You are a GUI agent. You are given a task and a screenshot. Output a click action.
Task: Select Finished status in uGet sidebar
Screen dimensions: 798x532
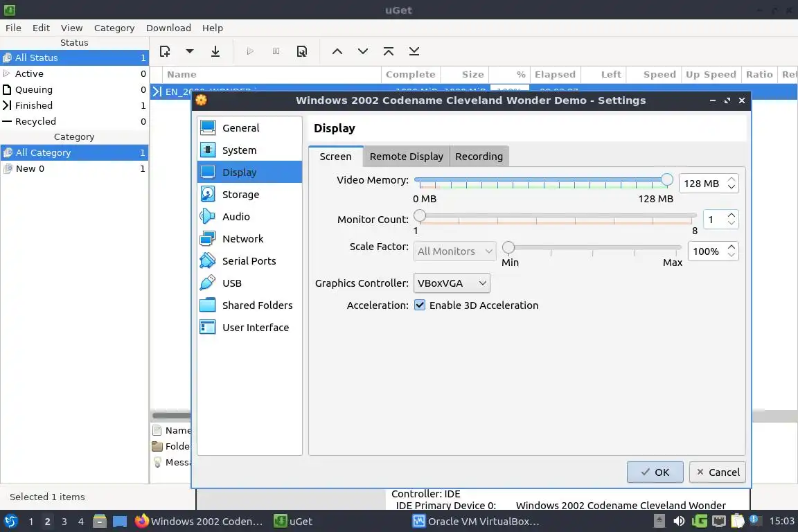(74, 105)
